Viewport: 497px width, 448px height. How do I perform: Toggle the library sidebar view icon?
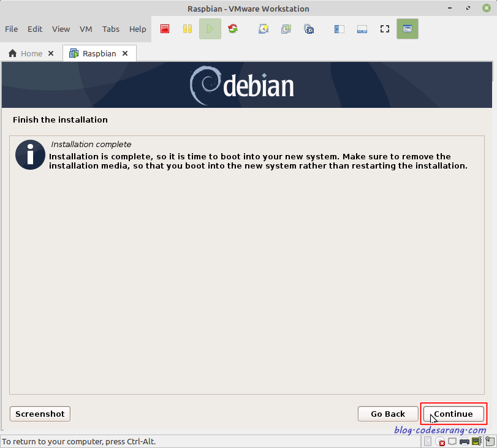(x=339, y=29)
